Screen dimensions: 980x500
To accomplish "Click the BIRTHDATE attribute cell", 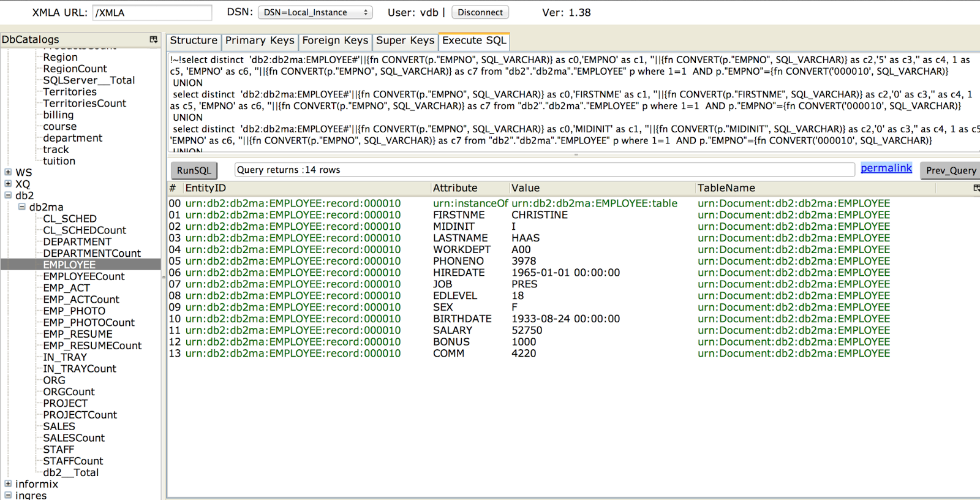I will [462, 319].
